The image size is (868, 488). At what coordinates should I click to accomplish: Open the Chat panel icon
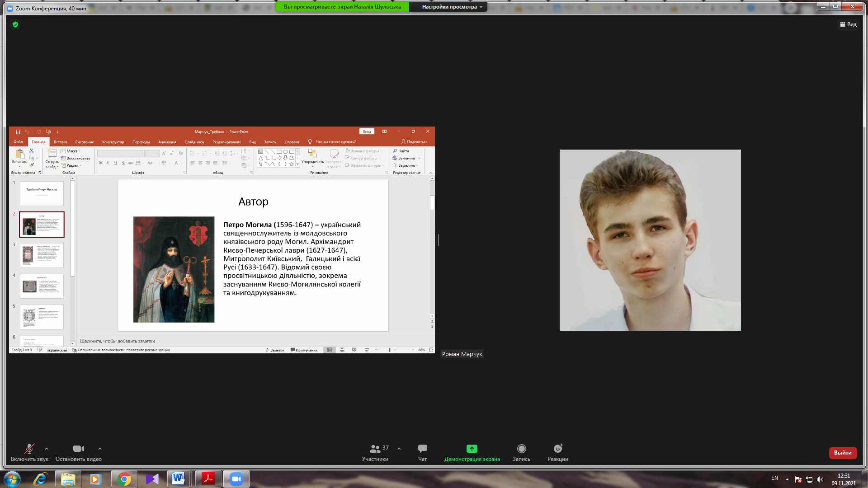point(422,449)
